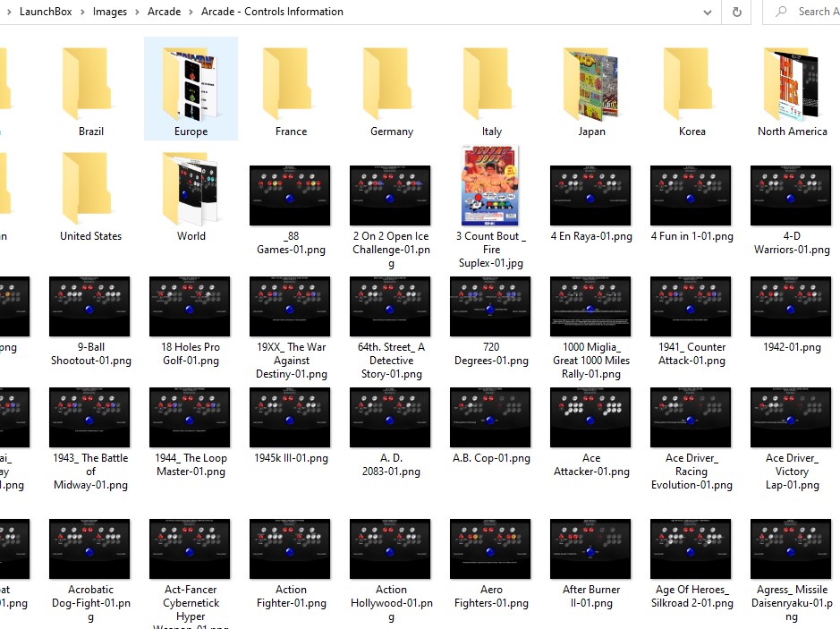This screenshot has height=629, width=840.
Task: Open the North America folder
Action: (792, 89)
